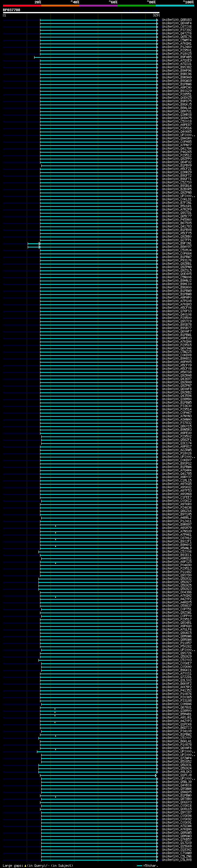Select the UniRef100_Q7ZWP4 label
The image size is (197, 868).
click(177, 758)
